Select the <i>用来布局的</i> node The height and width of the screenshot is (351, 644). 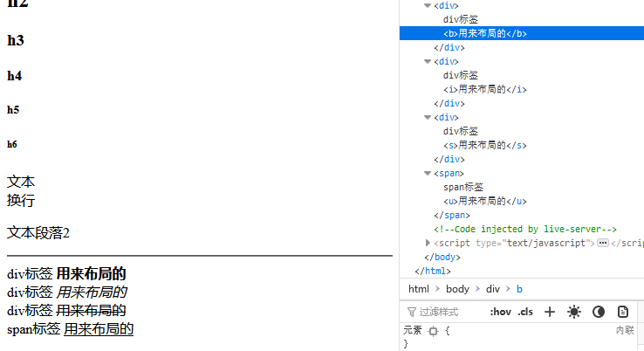point(485,90)
